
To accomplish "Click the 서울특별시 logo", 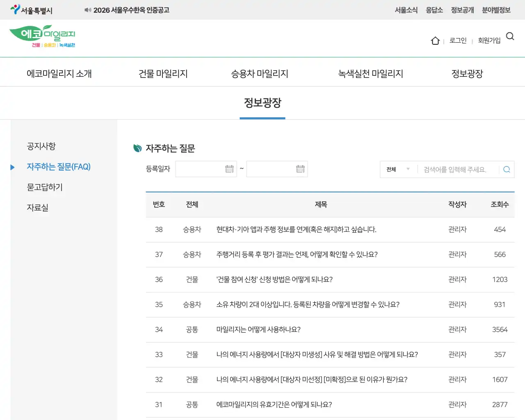I will point(32,10).
